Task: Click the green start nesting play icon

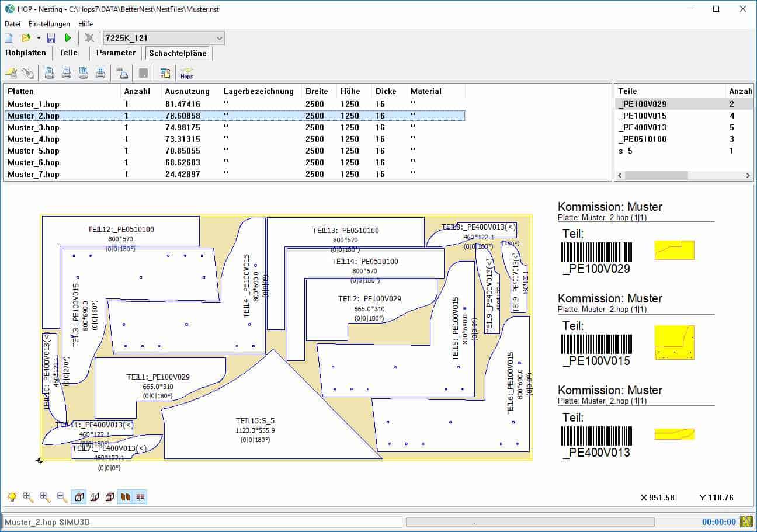Action: pos(68,38)
